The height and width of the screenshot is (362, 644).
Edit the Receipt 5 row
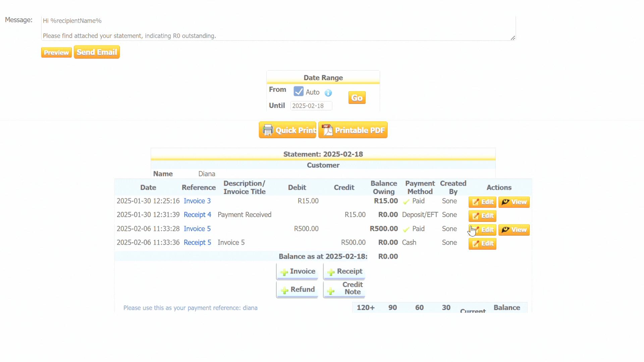(x=482, y=244)
